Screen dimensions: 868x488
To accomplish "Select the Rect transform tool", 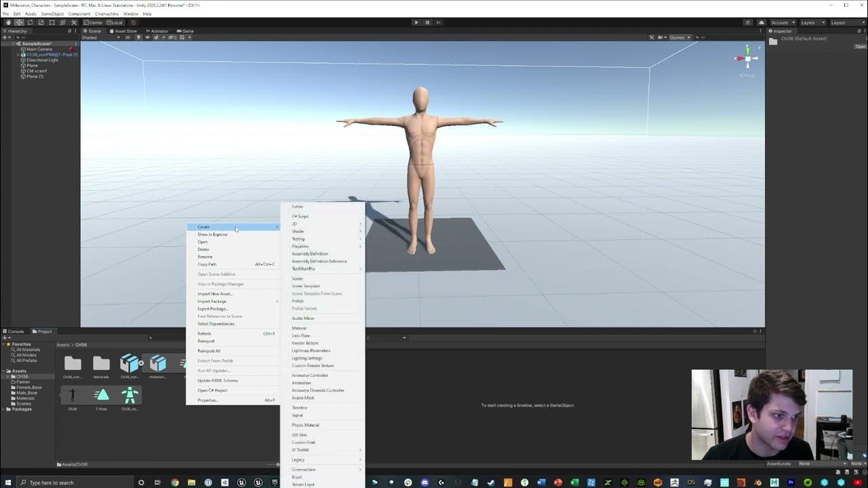I will pos(52,22).
